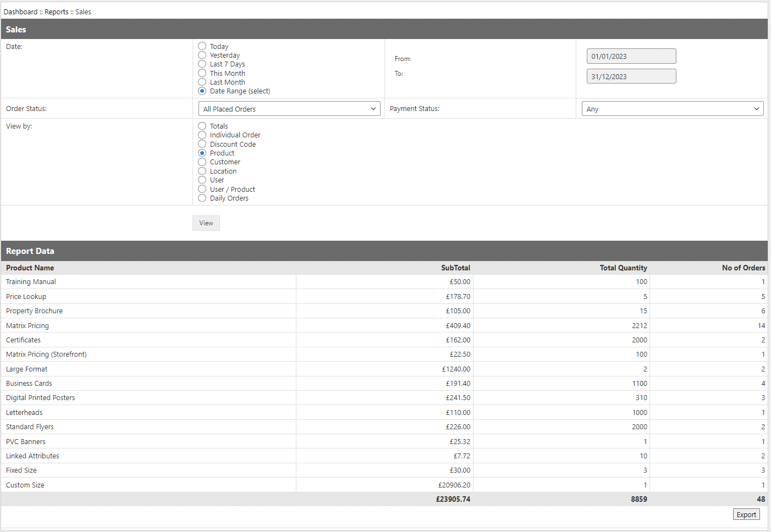Image resolution: width=771 pixels, height=532 pixels.
Task: Expand the Payment Status dropdown
Action: click(673, 109)
